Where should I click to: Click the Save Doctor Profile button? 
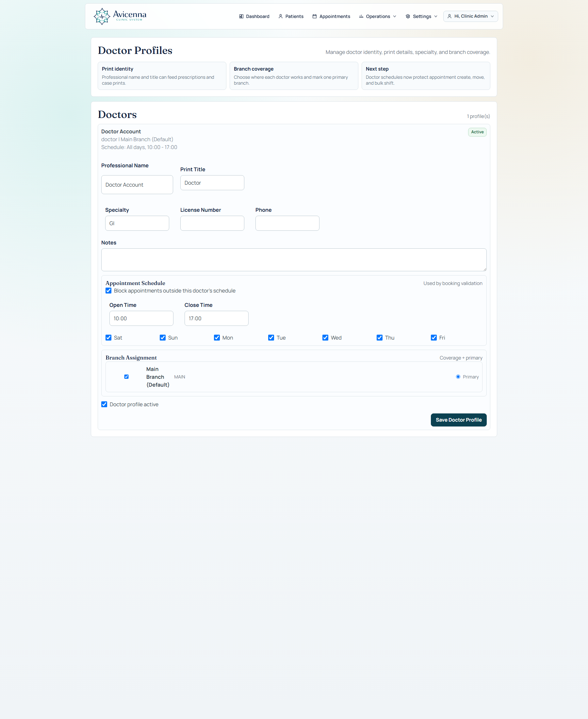[459, 420]
